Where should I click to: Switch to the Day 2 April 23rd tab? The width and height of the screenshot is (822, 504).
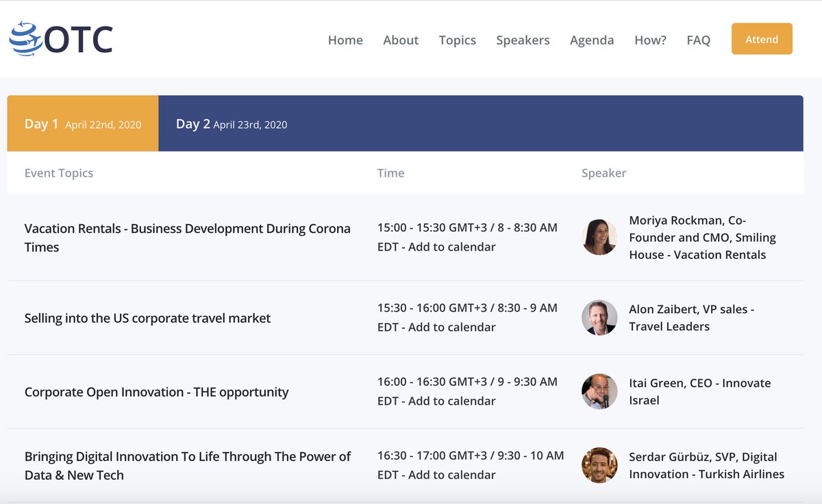point(232,124)
